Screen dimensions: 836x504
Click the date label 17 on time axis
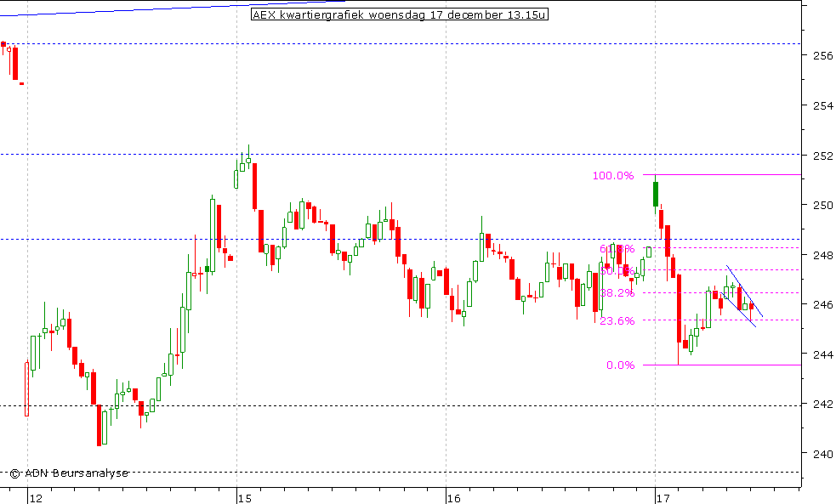(663, 499)
